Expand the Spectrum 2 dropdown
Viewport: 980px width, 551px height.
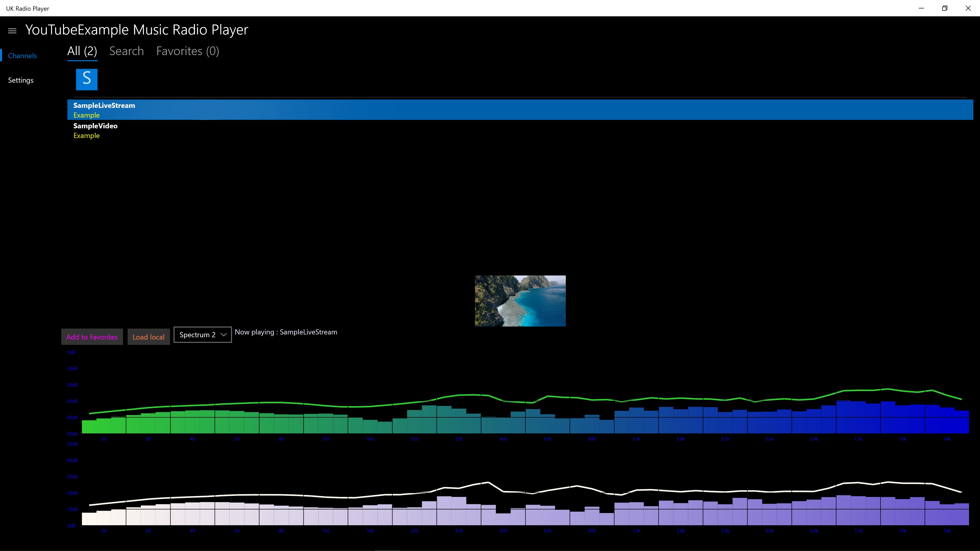click(202, 335)
